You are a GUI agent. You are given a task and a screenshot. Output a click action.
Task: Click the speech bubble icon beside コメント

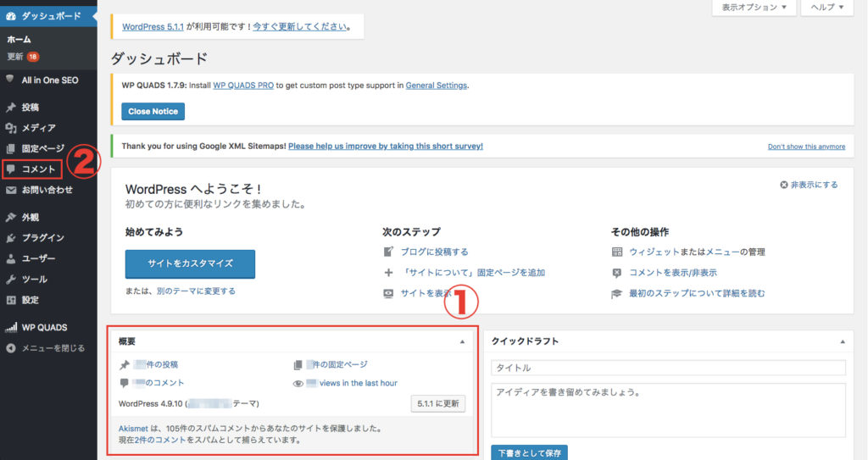[10, 169]
